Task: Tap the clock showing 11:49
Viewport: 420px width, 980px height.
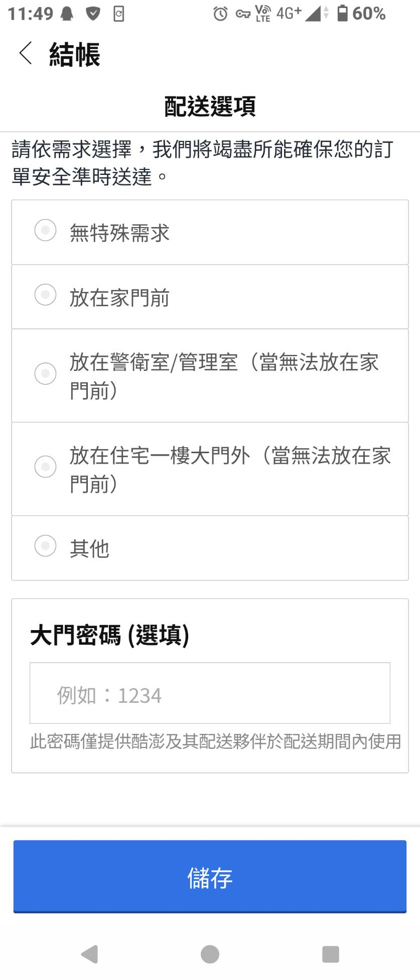Action: tap(31, 14)
